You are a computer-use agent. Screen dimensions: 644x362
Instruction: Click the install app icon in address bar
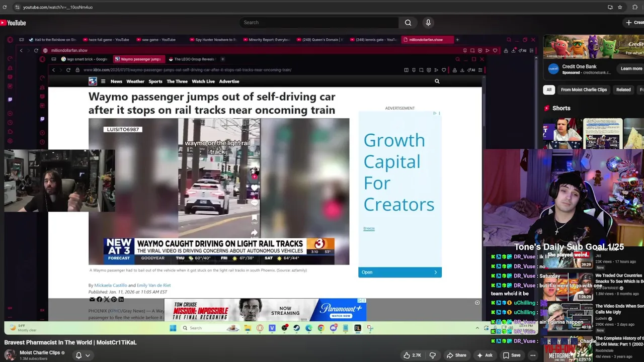pos(610,7)
